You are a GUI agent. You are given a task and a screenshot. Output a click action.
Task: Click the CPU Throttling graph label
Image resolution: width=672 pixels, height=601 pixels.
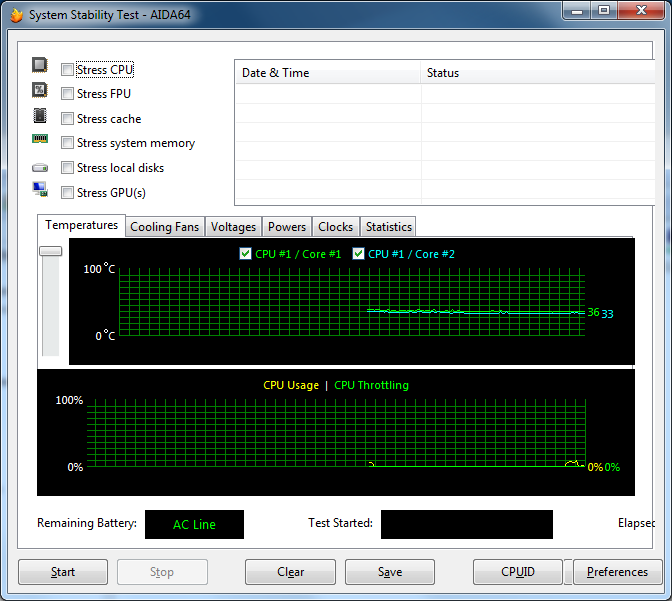pos(372,385)
